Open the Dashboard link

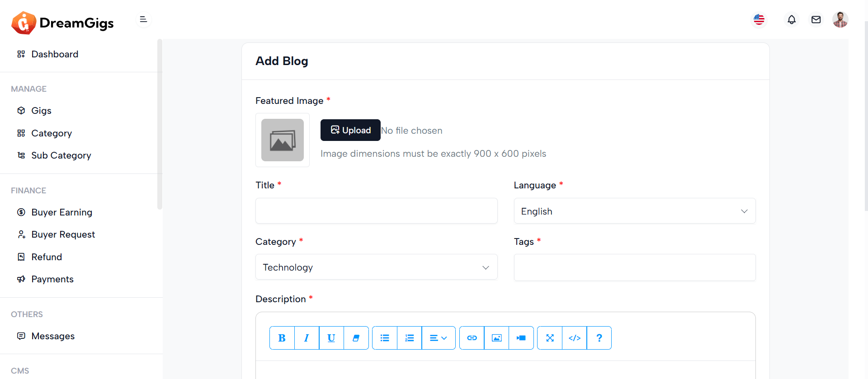coord(55,54)
